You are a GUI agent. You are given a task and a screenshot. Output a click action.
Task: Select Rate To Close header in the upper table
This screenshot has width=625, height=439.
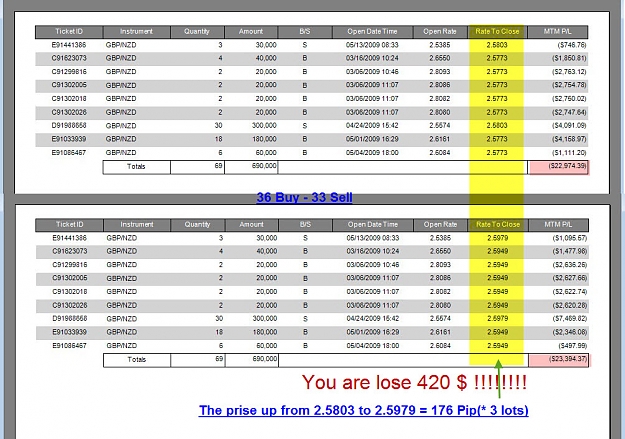pyautogui.click(x=497, y=31)
